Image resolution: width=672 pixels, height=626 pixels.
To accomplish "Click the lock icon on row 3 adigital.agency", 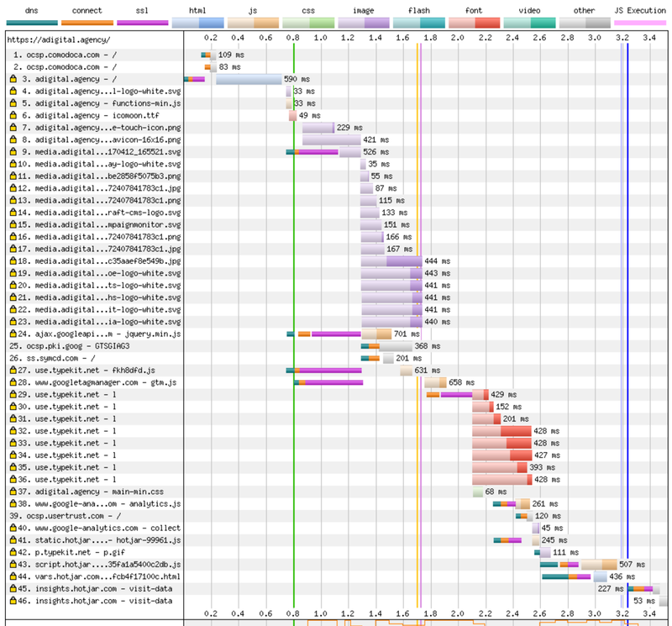I will tap(13, 79).
